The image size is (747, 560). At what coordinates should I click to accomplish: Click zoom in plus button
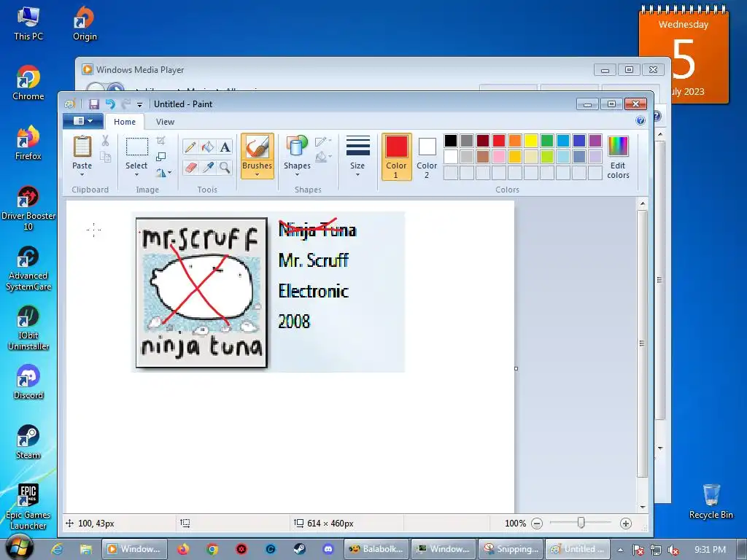[x=625, y=524]
